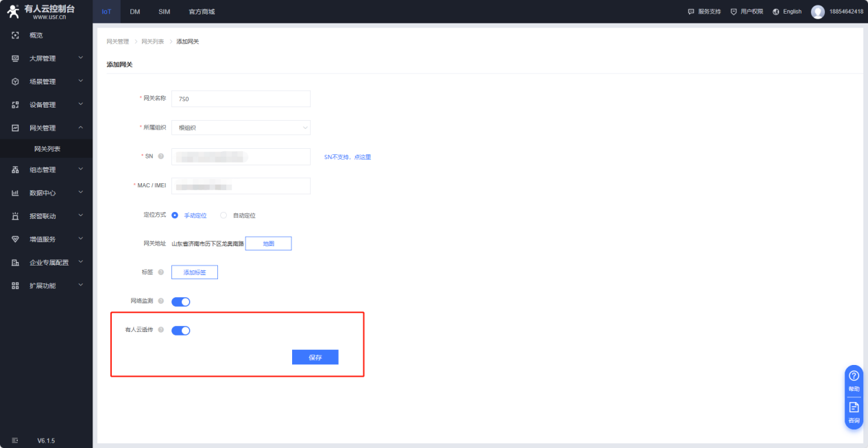This screenshot has height=448, width=868.
Task: Open the user avatar icon
Action: (817, 12)
